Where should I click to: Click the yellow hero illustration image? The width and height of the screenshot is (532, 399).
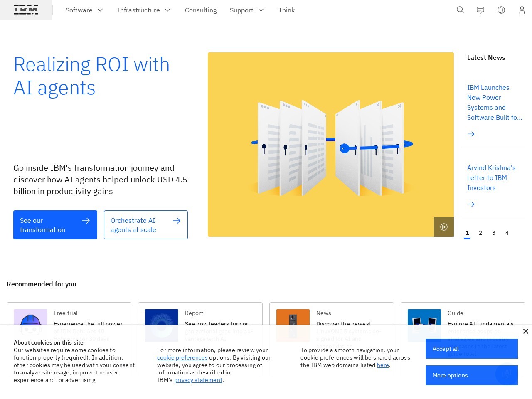[x=331, y=145]
